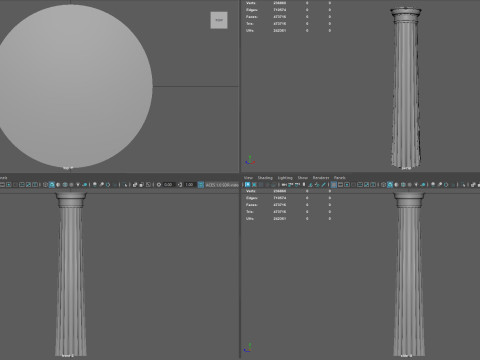Enable Wireframe on Shaded in front view
This screenshot has height=360, width=480.
[x=65, y=184]
